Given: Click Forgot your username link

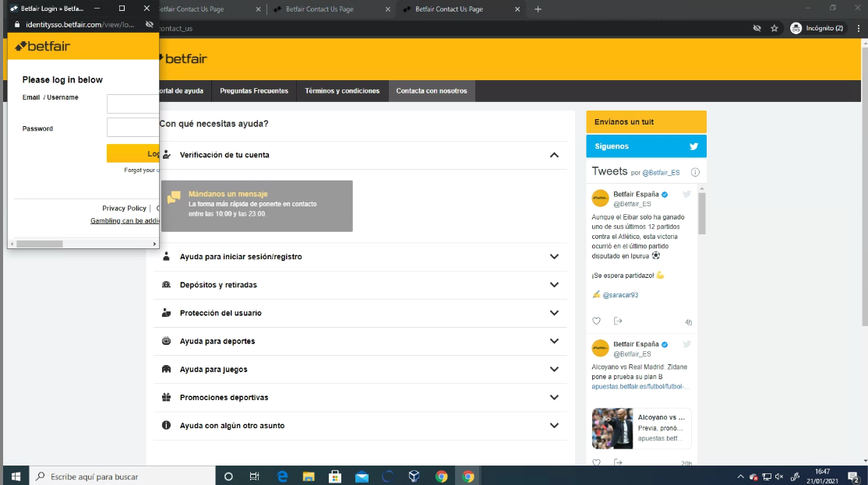Looking at the screenshot, I should tap(141, 170).
